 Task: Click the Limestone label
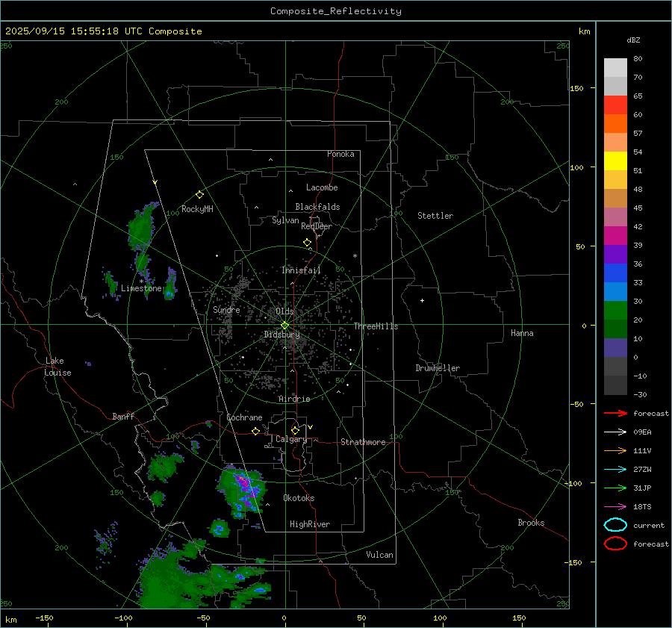pos(141,288)
